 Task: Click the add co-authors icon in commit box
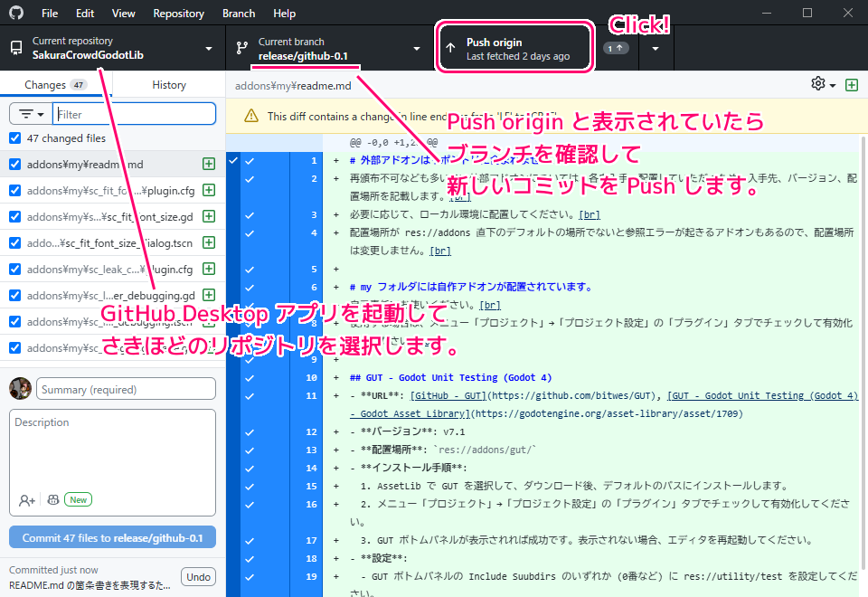27,499
